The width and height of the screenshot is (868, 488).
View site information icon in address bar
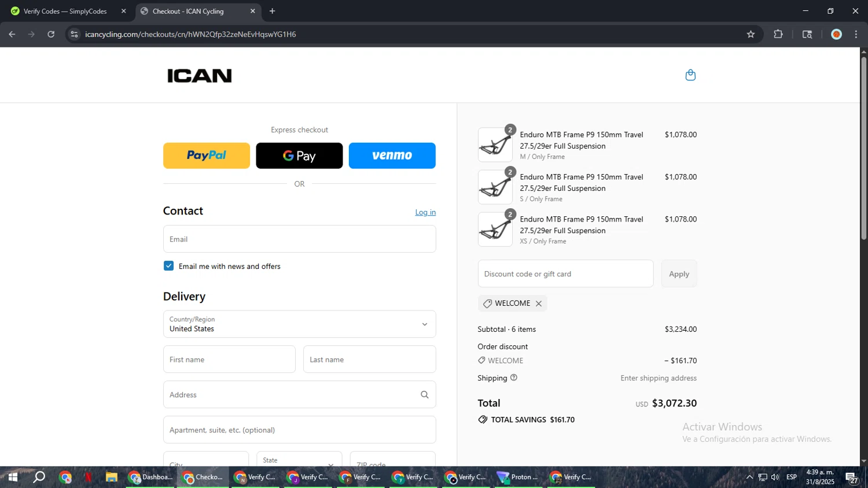[x=74, y=34]
